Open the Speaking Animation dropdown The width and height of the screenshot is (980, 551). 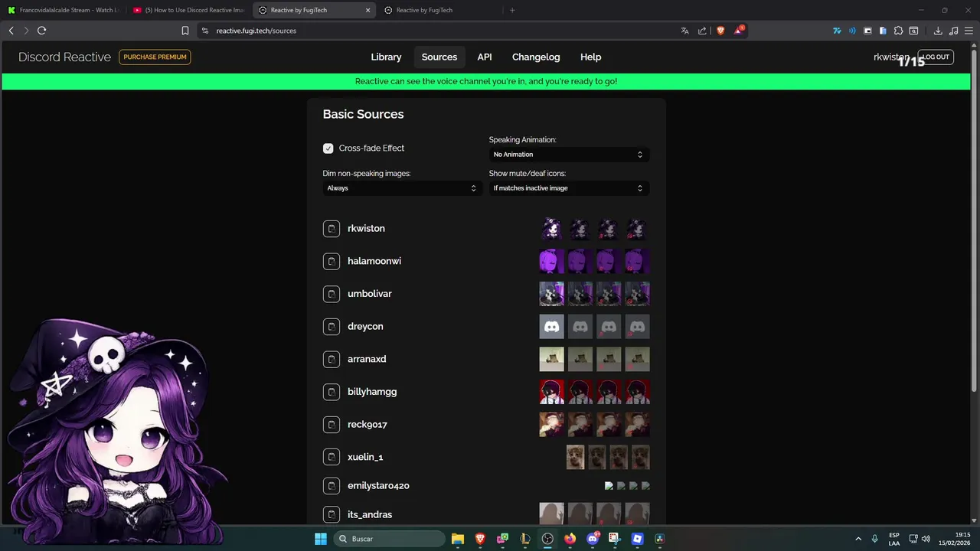point(569,155)
